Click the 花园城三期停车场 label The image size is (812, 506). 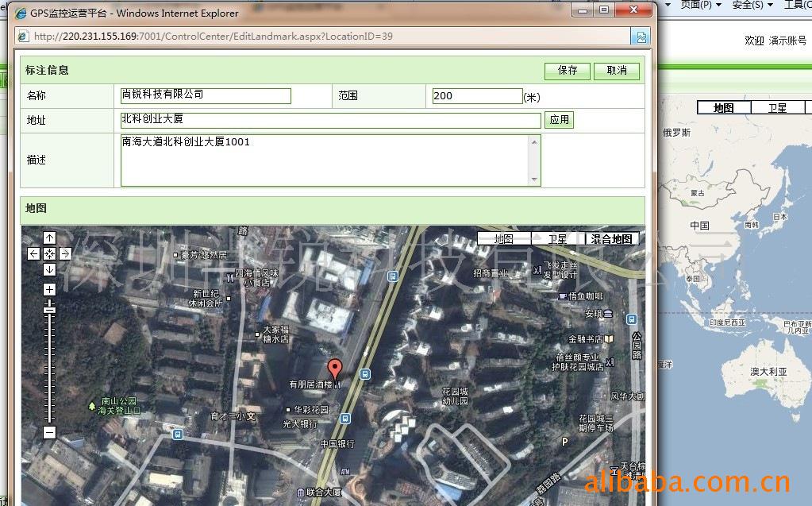point(596,423)
